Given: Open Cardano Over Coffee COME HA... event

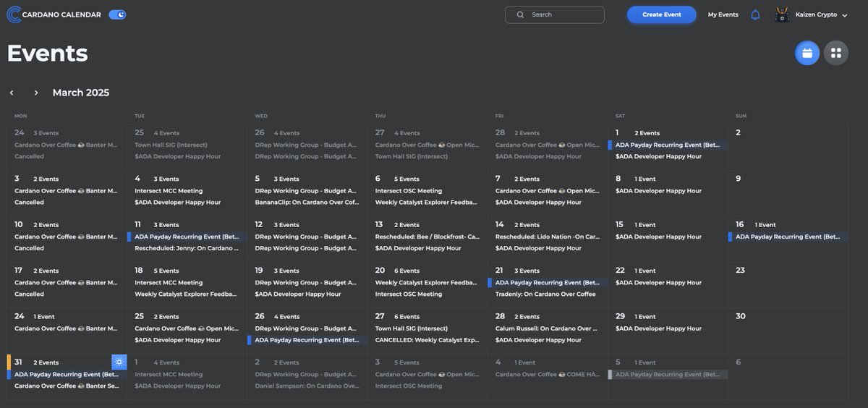Looking at the screenshot, I should 548,375.
